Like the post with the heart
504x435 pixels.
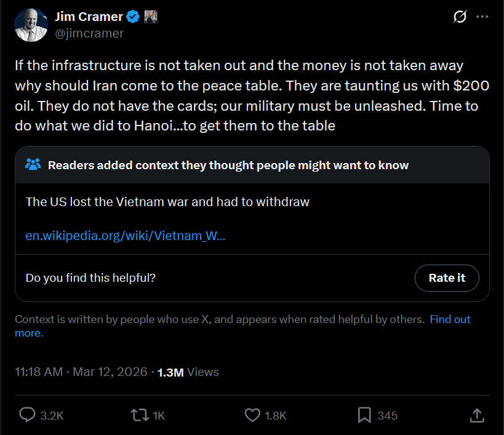252,415
